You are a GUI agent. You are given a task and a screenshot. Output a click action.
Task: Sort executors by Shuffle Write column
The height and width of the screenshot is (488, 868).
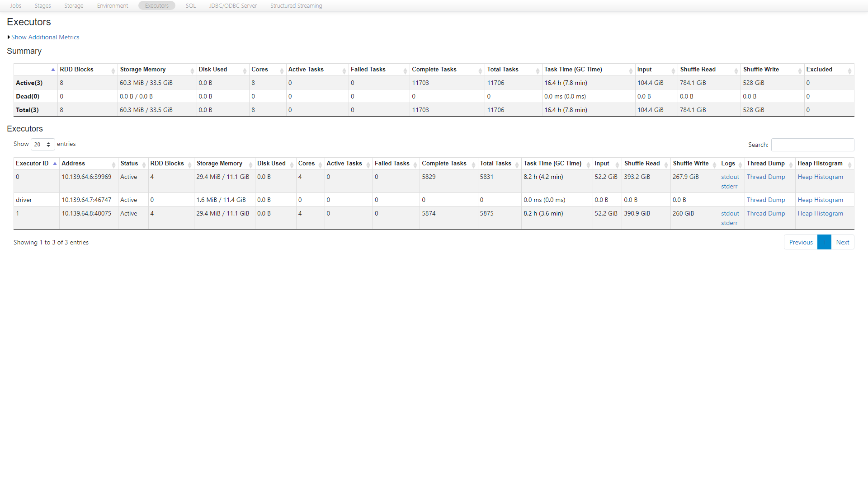(690, 163)
